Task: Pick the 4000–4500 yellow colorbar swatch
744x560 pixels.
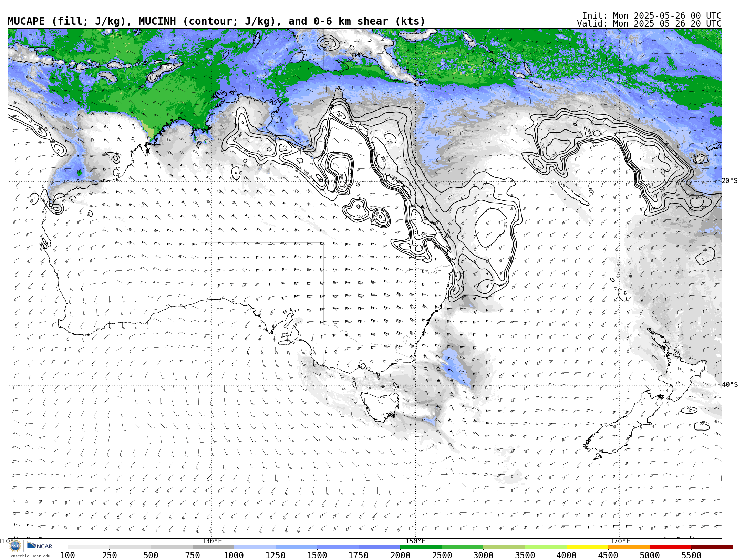Action: click(x=587, y=547)
